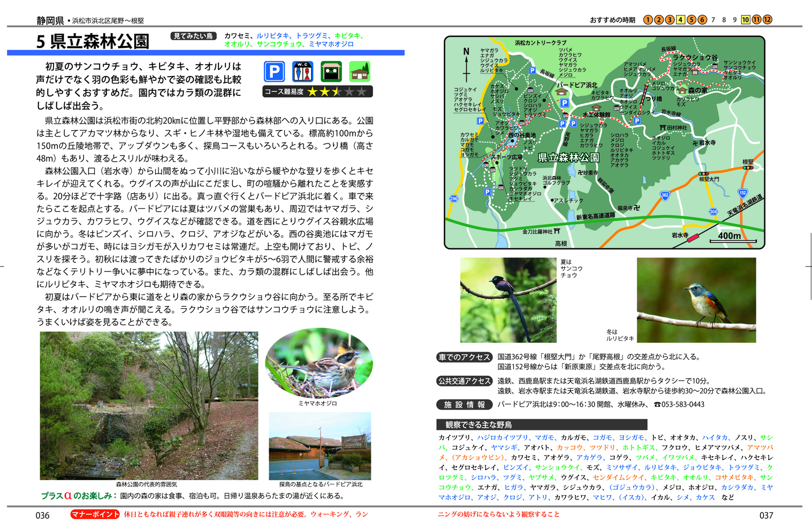
Task: Open the サンコウチョウ bird photo
Action: click(508, 300)
